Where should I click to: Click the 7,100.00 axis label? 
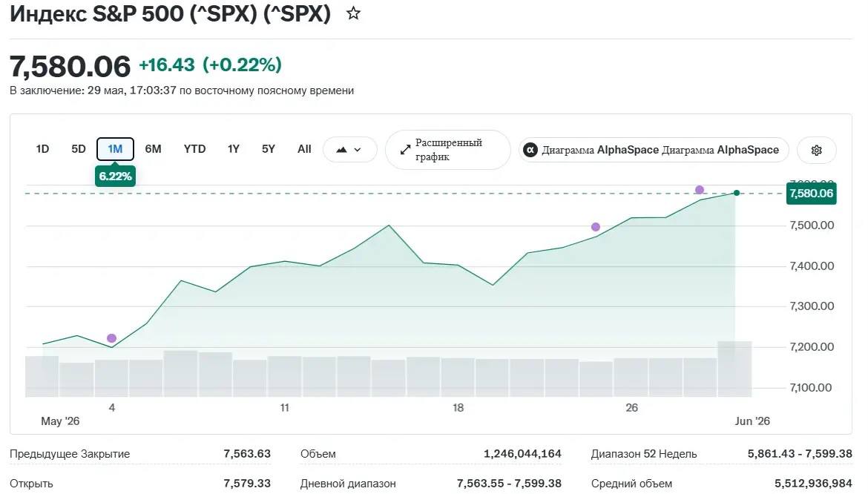click(810, 388)
